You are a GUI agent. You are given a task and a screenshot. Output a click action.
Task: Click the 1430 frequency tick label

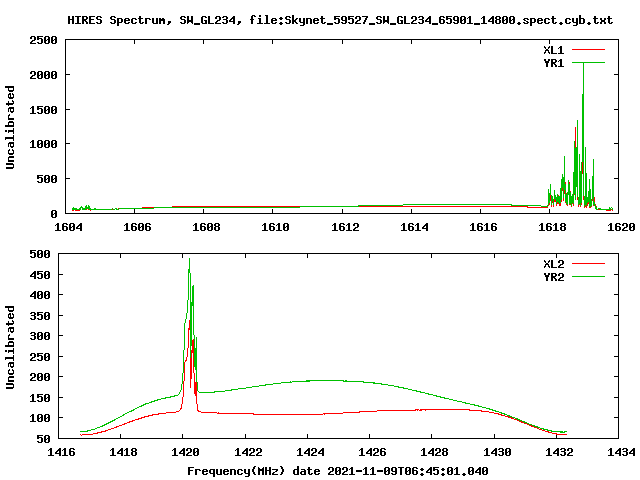click(497, 452)
